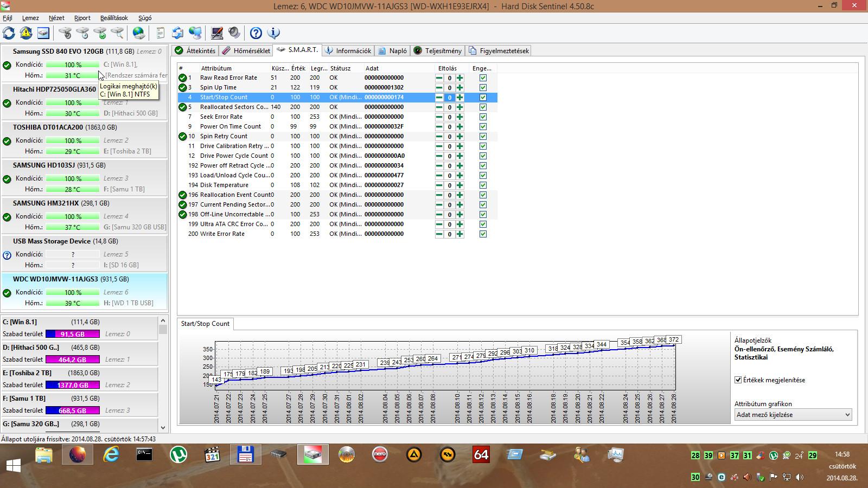This screenshot has width=868, height=488.
Task: Click the refresh disk status toolbar icon
Action: tap(9, 33)
